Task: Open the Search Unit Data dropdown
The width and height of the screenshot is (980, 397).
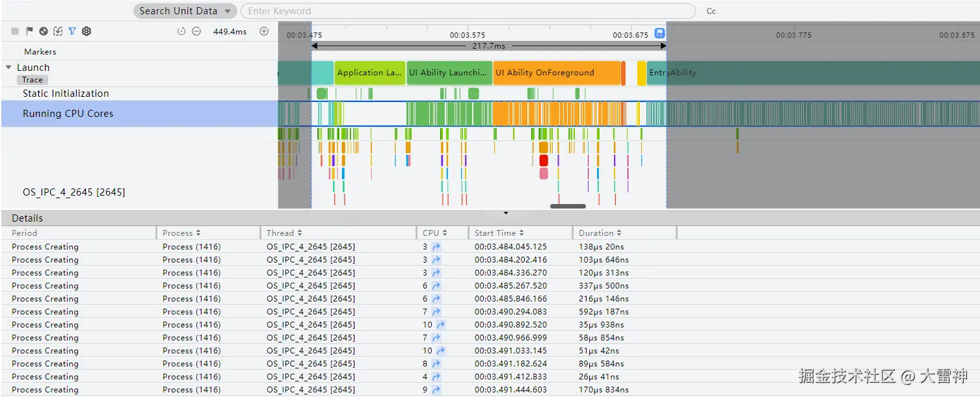Action: (185, 11)
